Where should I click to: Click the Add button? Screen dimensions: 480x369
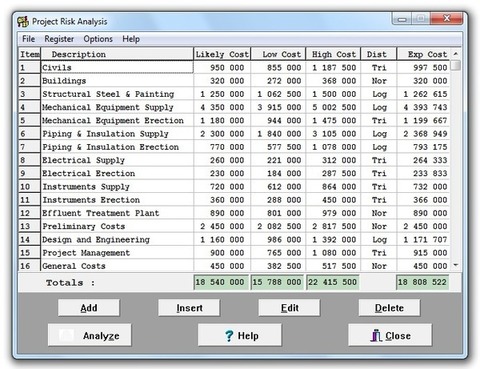click(x=89, y=308)
